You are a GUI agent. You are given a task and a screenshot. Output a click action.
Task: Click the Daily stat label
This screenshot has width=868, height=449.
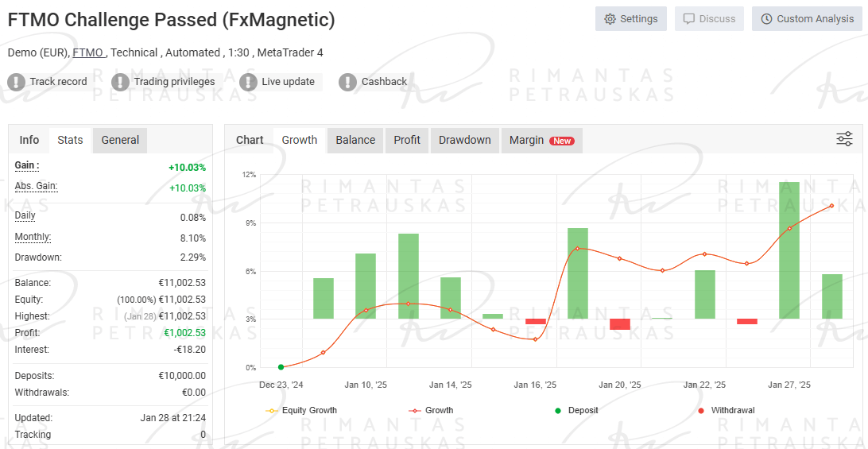coord(25,216)
